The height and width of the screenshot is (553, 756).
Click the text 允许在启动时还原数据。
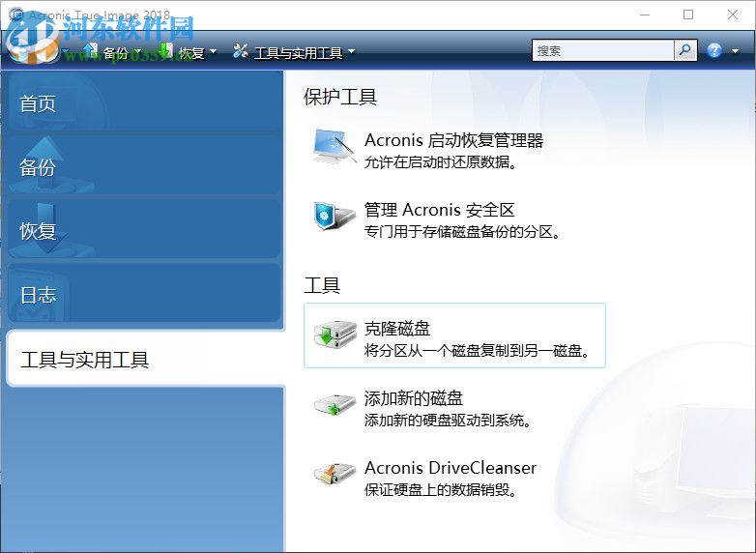(x=441, y=162)
